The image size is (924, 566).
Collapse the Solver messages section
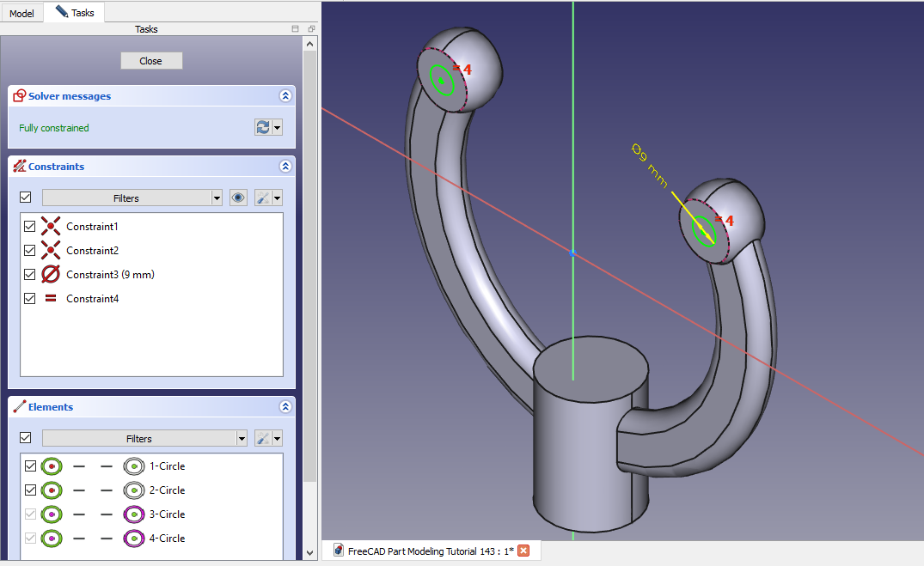285,96
